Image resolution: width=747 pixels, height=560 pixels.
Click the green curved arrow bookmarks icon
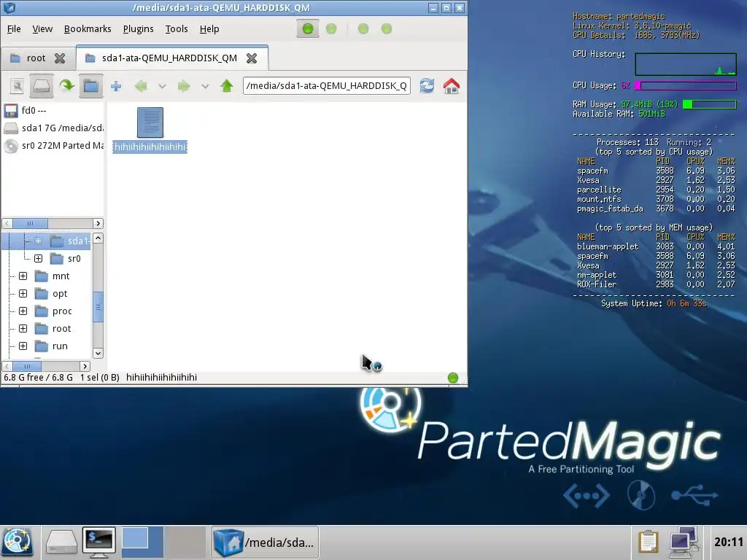click(x=66, y=86)
